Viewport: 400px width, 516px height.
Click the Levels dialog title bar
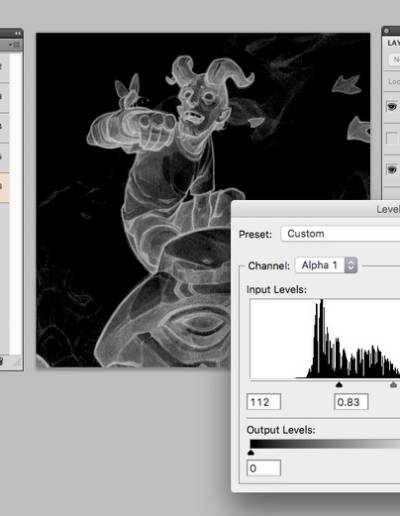click(x=316, y=209)
